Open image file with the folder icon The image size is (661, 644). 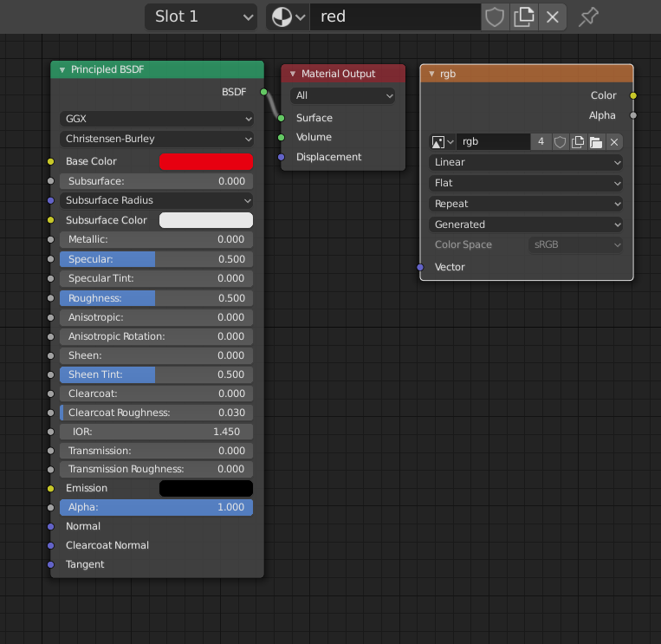pyautogui.click(x=596, y=141)
